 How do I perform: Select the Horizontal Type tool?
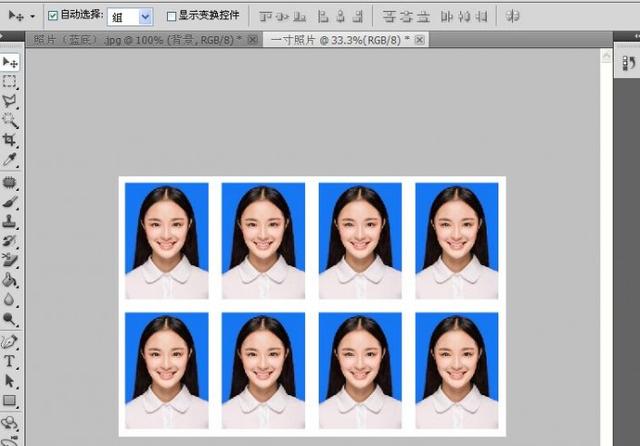pyautogui.click(x=10, y=361)
